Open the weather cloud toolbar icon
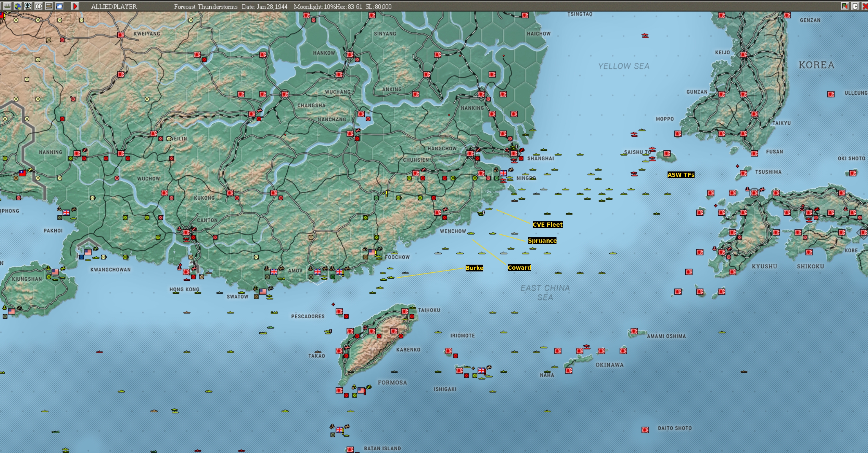 59,6
